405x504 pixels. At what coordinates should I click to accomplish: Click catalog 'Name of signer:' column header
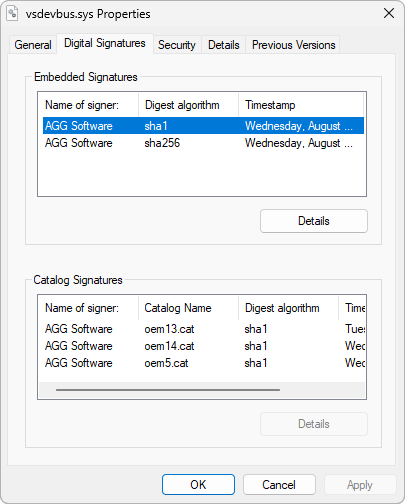pyautogui.click(x=88, y=308)
